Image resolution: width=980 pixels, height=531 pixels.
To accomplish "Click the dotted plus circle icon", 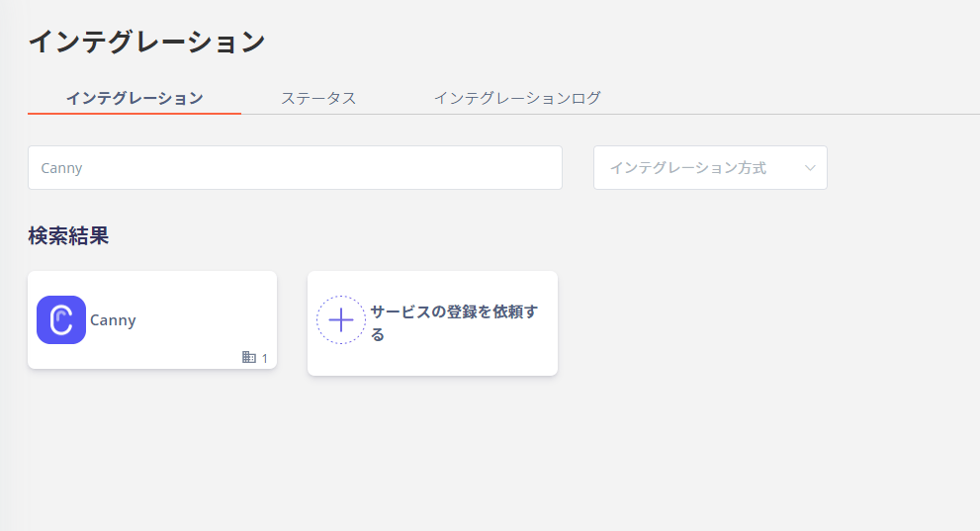I will click(340, 319).
